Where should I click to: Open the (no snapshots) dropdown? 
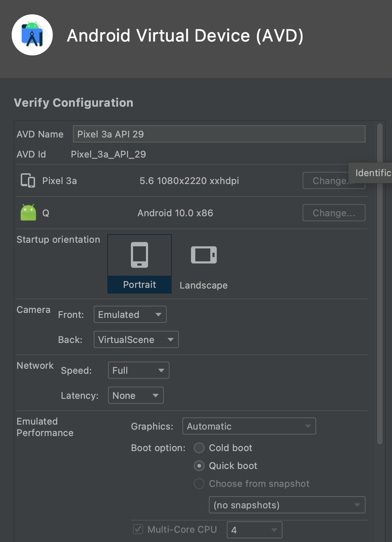pos(287,505)
